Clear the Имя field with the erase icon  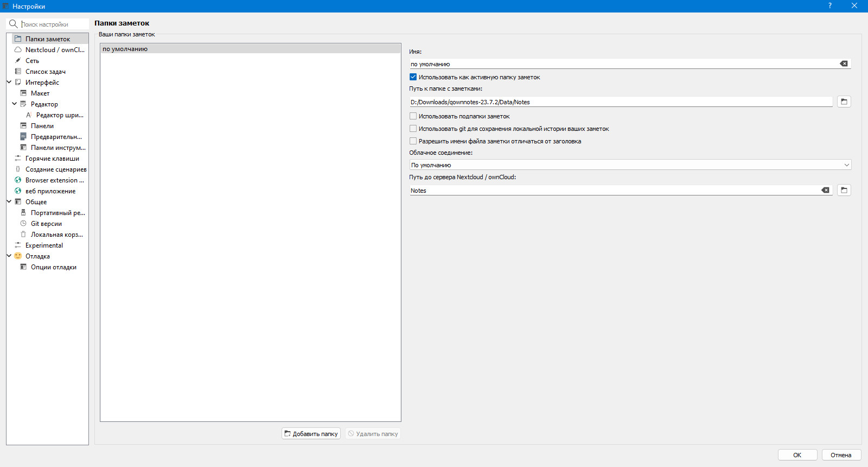pos(844,64)
